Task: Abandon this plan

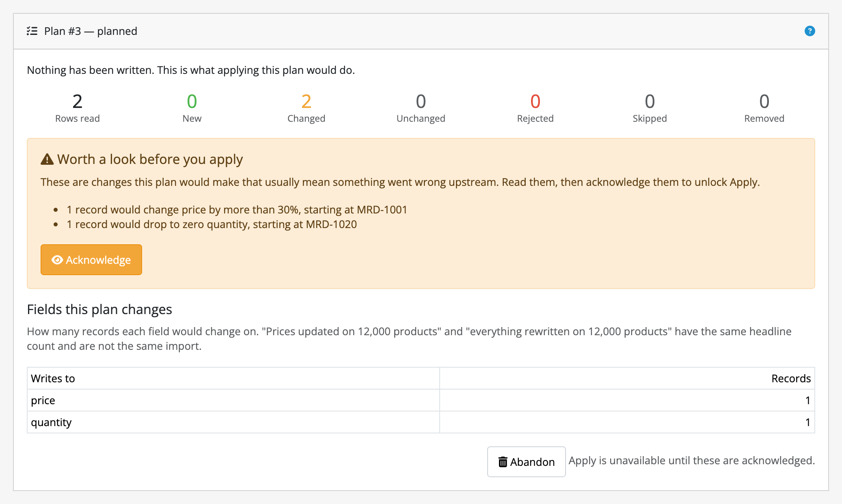Action: coord(526,462)
